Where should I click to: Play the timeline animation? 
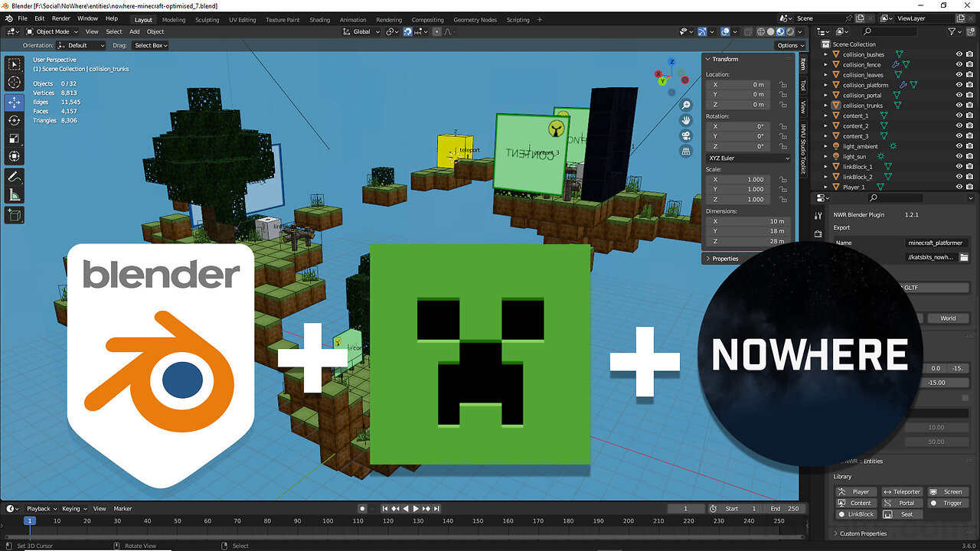click(x=416, y=508)
